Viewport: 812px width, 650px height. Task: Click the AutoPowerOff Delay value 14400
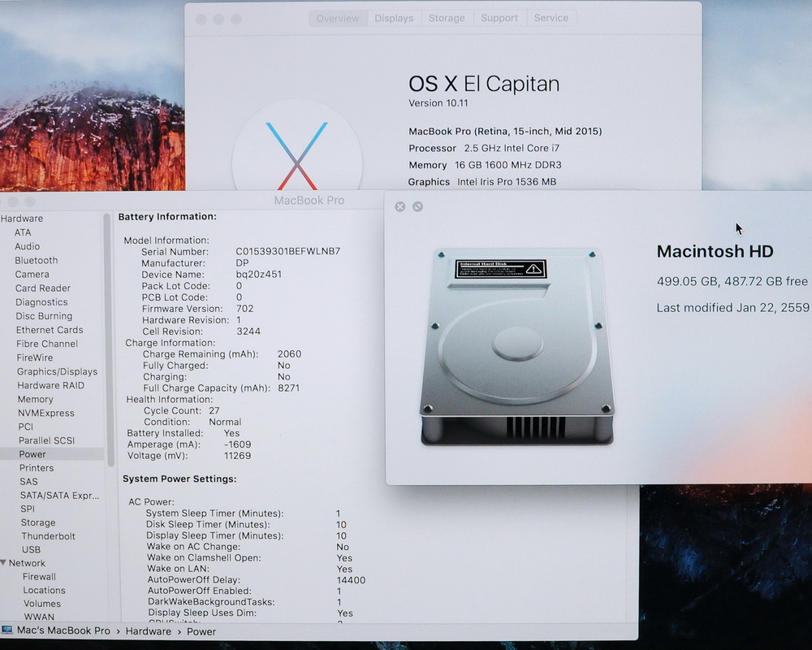tap(351, 580)
